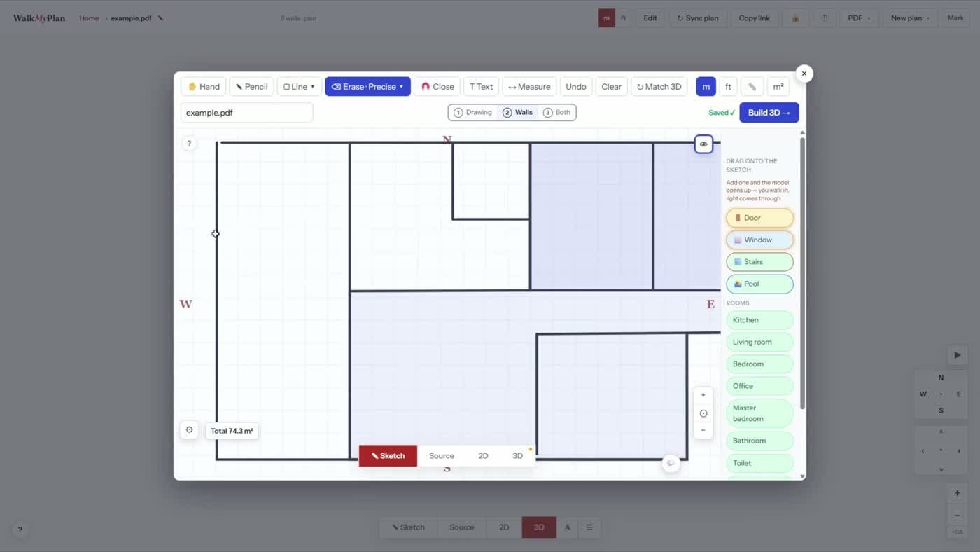Open the canvas settings gear icon
Image resolution: width=980 pixels, height=552 pixels.
pos(189,430)
